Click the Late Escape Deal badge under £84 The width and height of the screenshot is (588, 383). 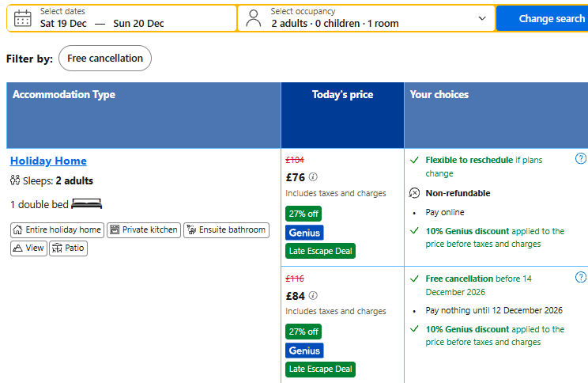click(x=320, y=369)
